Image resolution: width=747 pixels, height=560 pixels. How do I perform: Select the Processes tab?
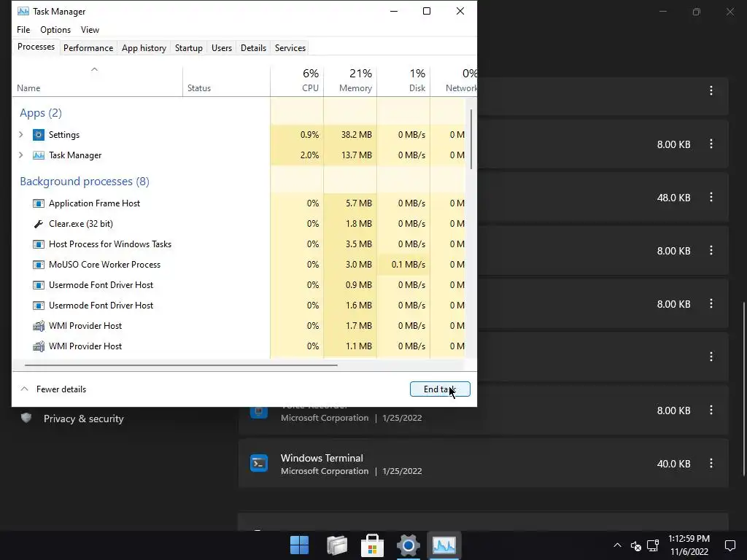(36, 47)
